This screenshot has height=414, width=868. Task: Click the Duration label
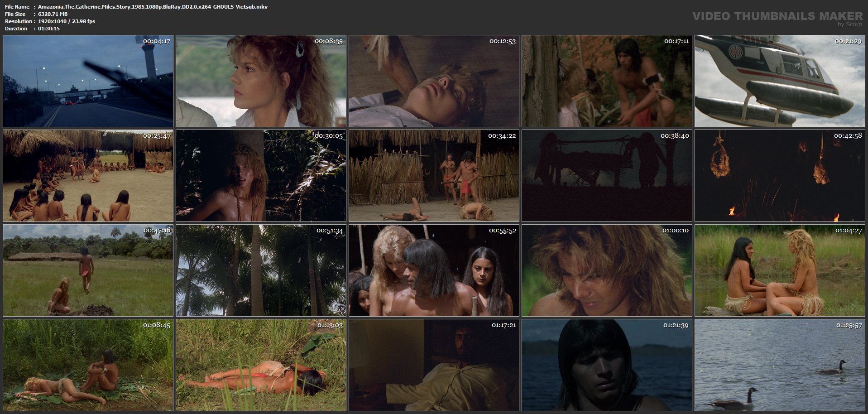[x=16, y=29]
